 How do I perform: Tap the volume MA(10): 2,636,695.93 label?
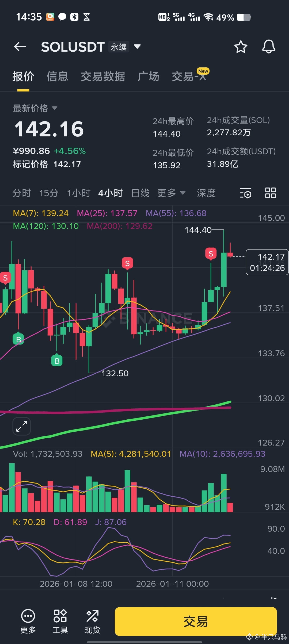(222, 454)
